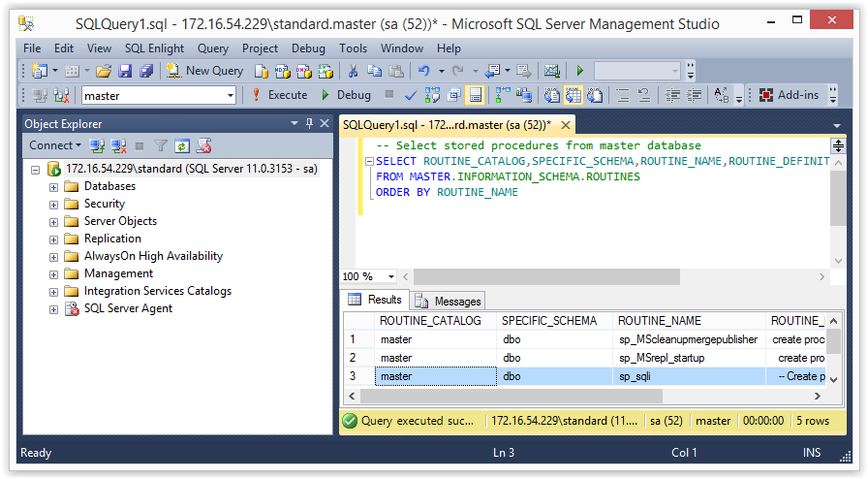Image resolution: width=868 pixels, height=479 pixels.
Task: Open the Tools menu
Action: pos(354,48)
